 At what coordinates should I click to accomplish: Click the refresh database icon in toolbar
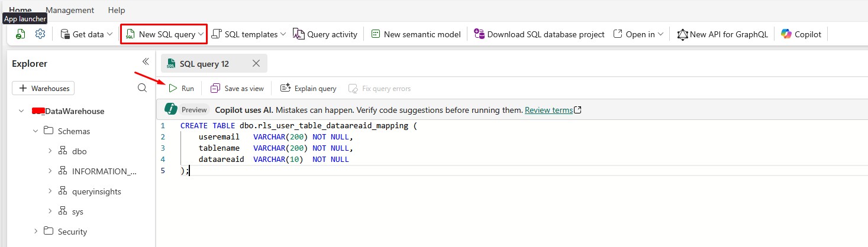click(21, 34)
